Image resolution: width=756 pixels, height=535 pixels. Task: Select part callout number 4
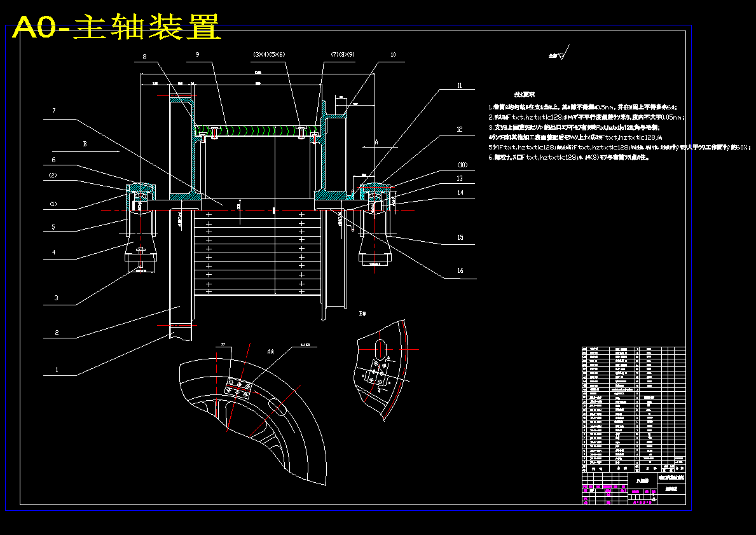point(53,253)
